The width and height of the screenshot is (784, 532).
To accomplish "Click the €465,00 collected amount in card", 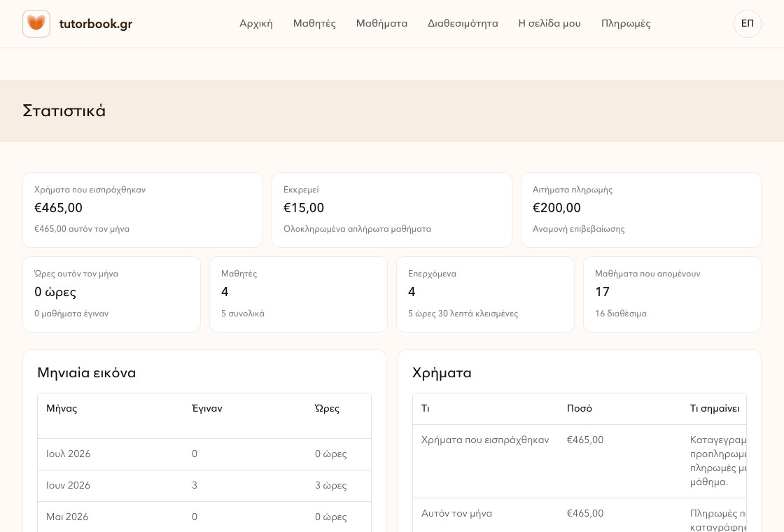I will click(x=59, y=207).
